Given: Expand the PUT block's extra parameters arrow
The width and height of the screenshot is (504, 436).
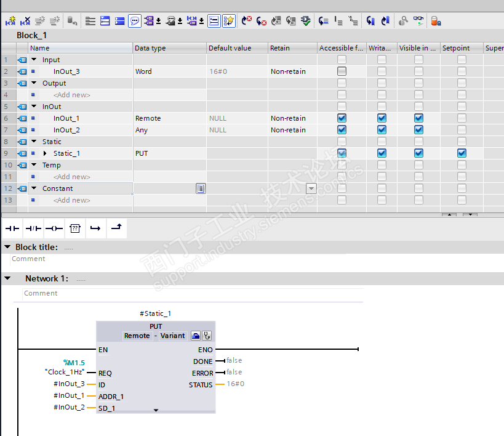Looking at the screenshot, I should coord(156,410).
